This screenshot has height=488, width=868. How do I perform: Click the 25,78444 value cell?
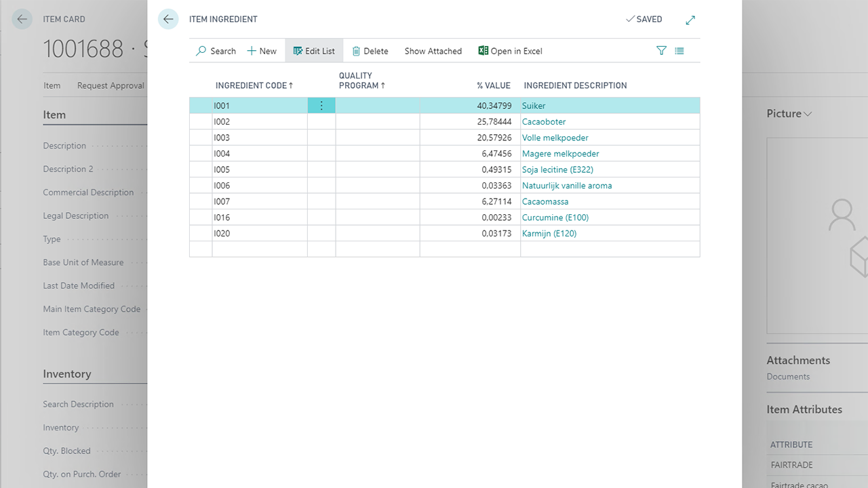click(470, 122)
